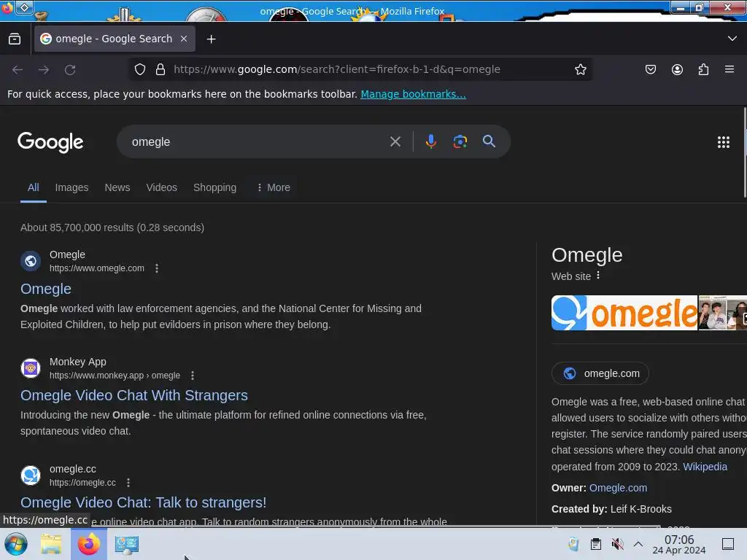Start voice search with the microphone
The height and width of the screenshot is (560, 747).
coord(431,141)
